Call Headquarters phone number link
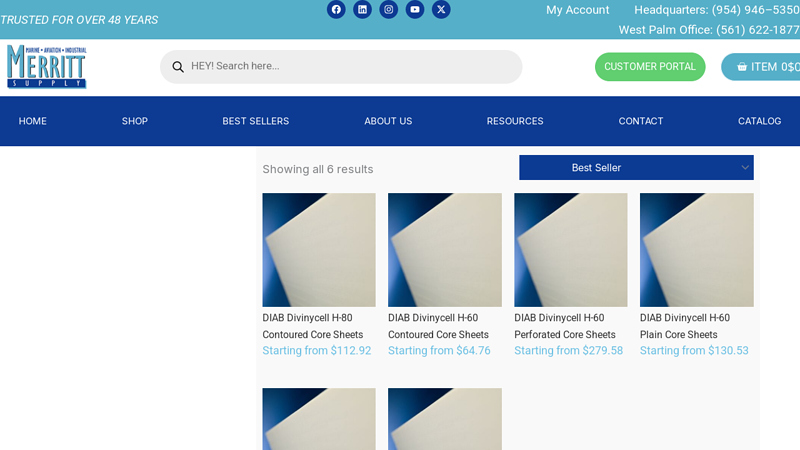 coord(716,10)
